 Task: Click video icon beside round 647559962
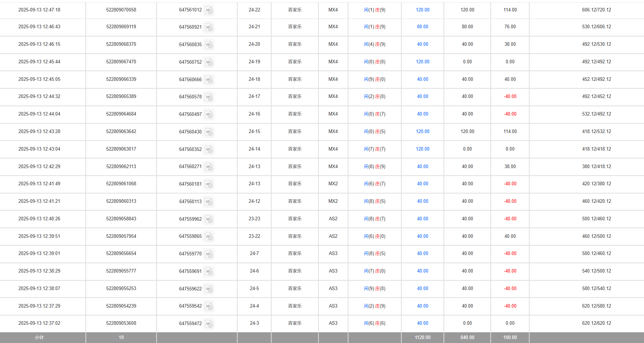pyautogui.click(x=209, y=219)
